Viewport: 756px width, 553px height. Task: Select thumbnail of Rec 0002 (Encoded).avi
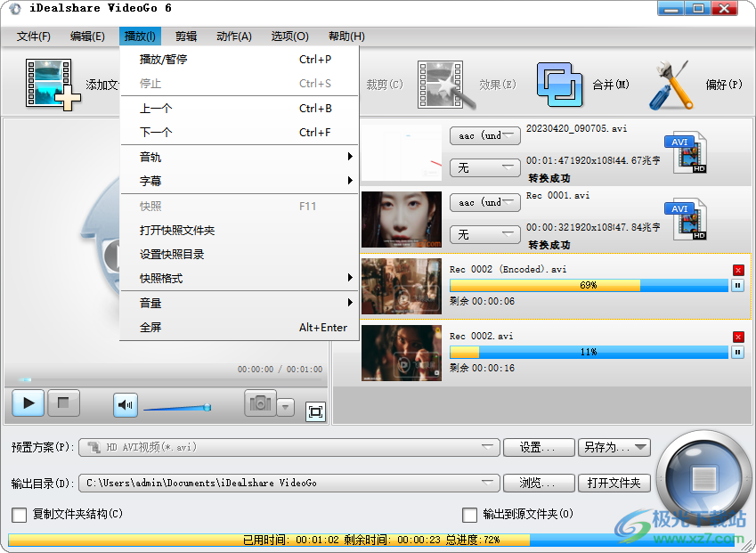coord(402,287)
